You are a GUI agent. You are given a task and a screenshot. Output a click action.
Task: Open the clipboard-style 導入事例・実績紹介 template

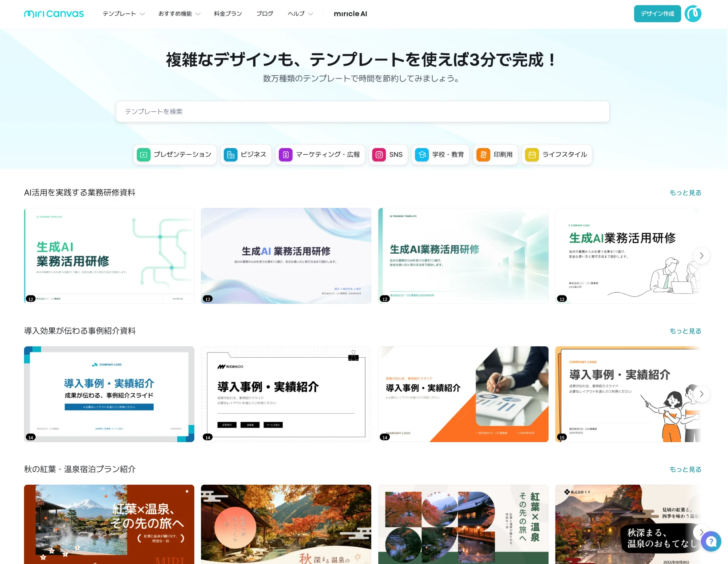[286, 394]
